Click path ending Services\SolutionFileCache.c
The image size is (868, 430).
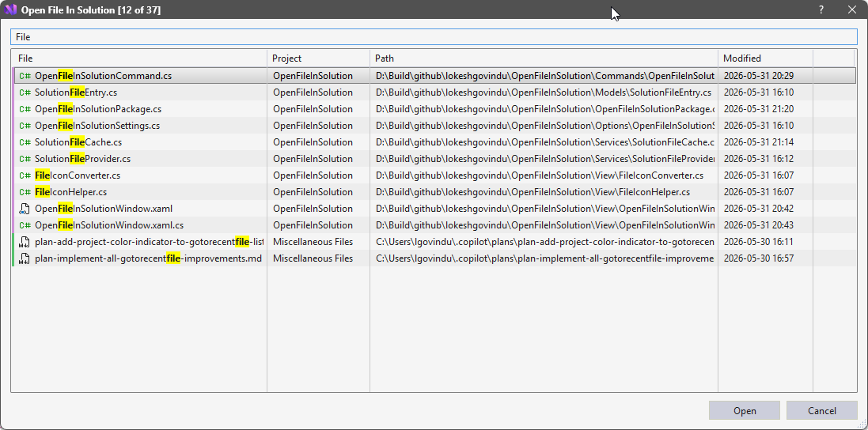(545, 142)
